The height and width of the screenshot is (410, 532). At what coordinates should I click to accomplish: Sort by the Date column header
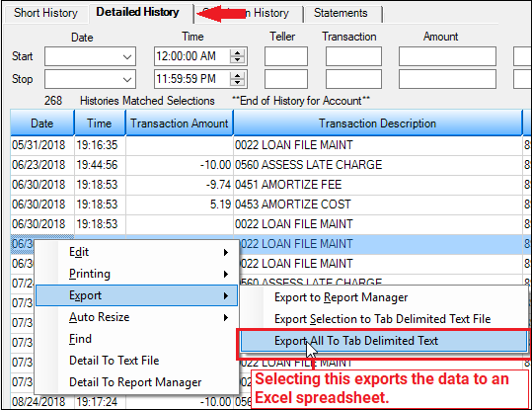(x=42, y=123)
